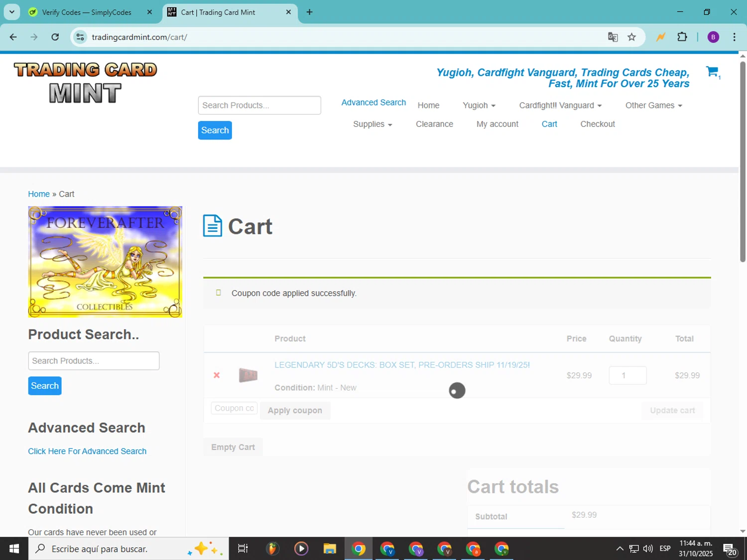Image resolution: width=747 pixels, height=560 pixels.
Task: Open a new browser tab
Action: click(x=309, y=12)
